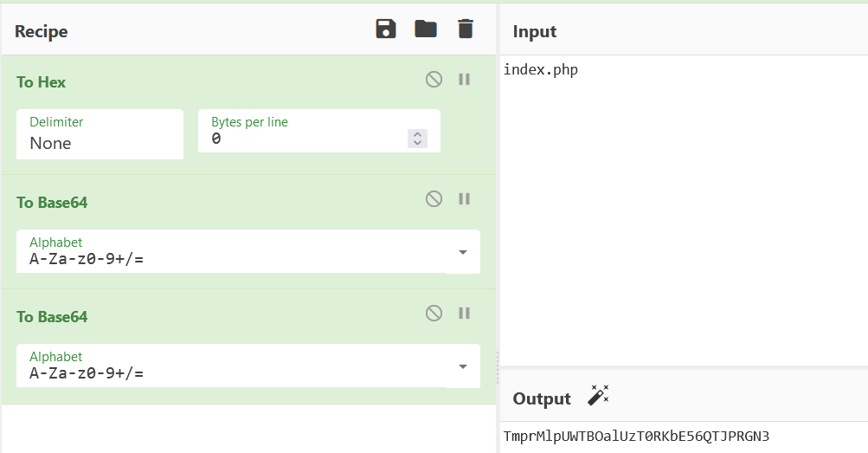Disable the first To Base64 operation
This screenshot has height=453, width=868.
point(434,199)
